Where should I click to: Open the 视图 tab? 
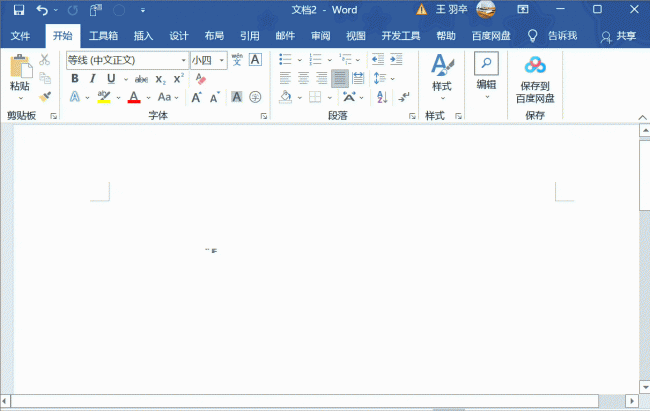(x=356, y=36)
